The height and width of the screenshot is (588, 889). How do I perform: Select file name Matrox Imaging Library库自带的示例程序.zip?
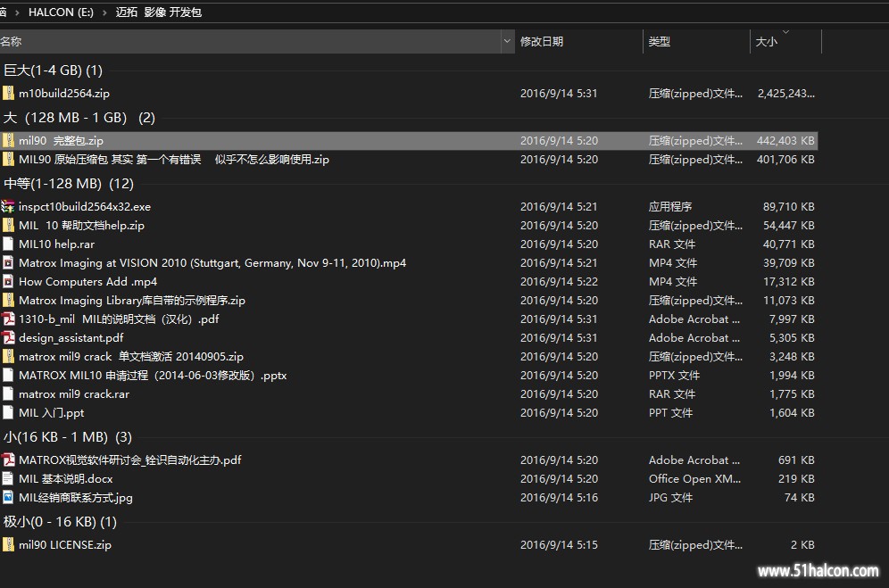tap(132, 300)
